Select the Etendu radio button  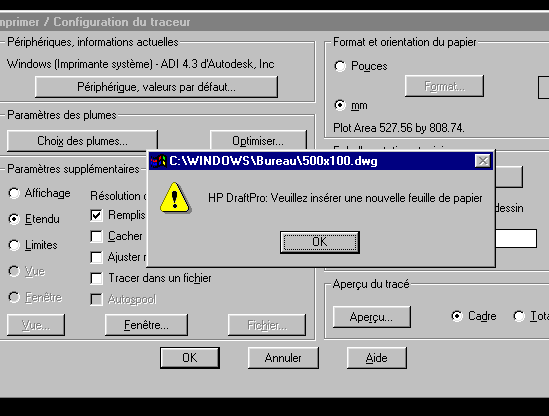point(14,219)
